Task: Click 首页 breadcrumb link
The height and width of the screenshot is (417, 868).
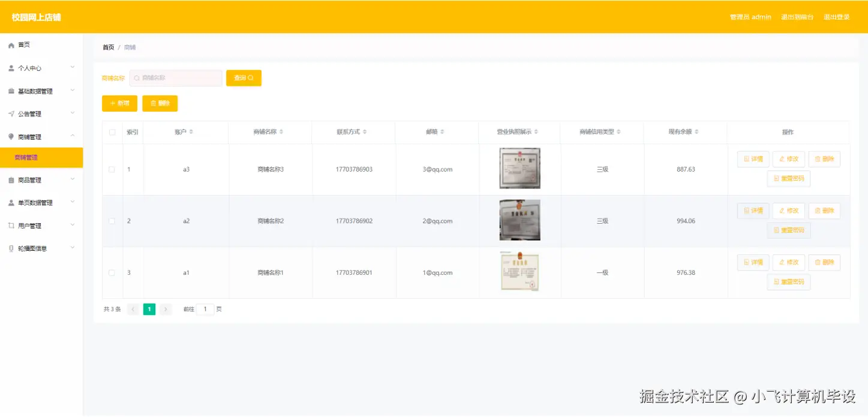Action: pyautogui.click(x=108, y=47)
